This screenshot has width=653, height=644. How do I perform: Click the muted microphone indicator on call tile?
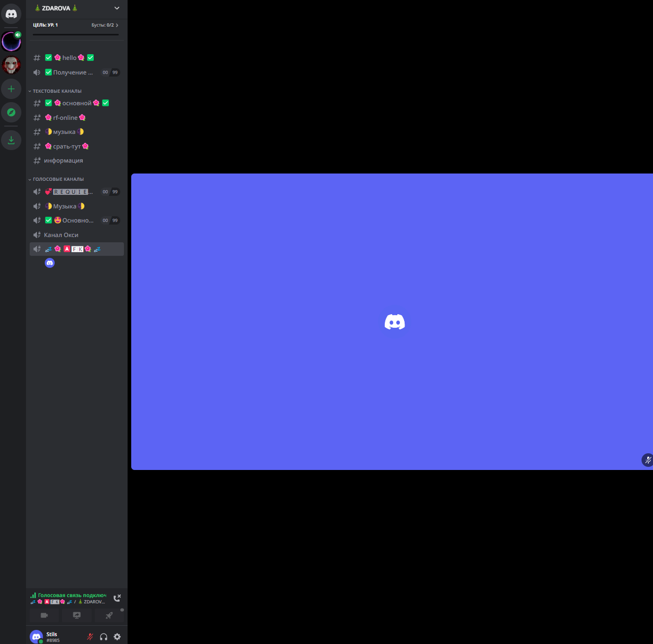coord(647,460)
